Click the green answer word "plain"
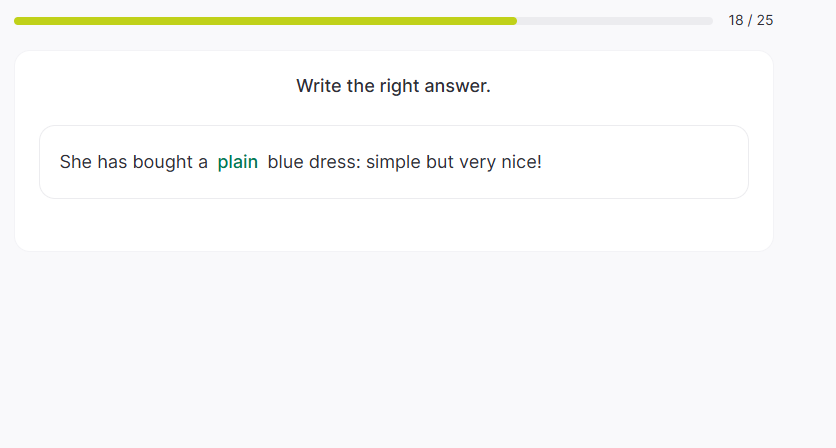The height and width of the screenshot is (448, 836). coord(238,162)
